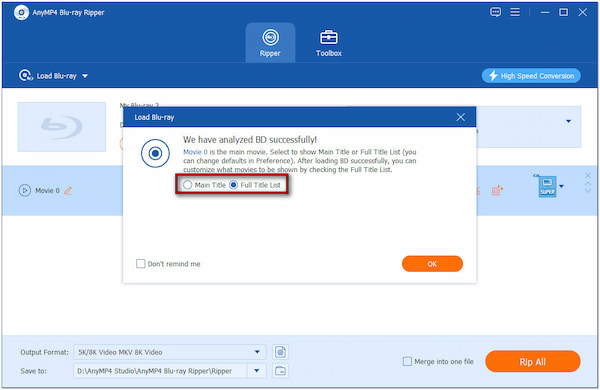The width and height of the screenshot is (600, 390).
Task: Expand the Save to path dropdown arrow
Action: (257, 371)
